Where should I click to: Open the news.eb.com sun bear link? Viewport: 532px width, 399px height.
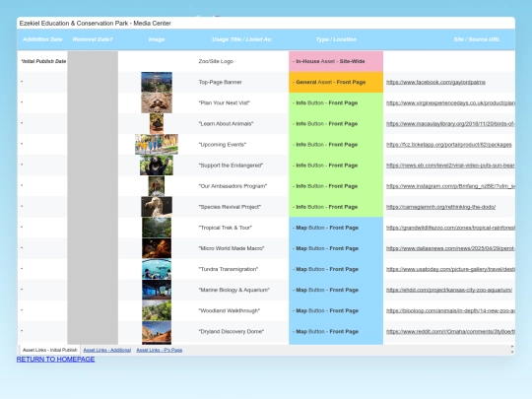[x=450, y=166]
